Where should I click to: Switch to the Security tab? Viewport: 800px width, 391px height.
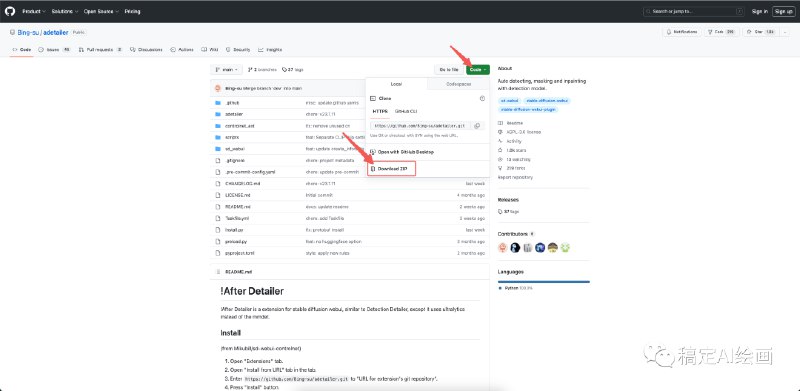238,50
